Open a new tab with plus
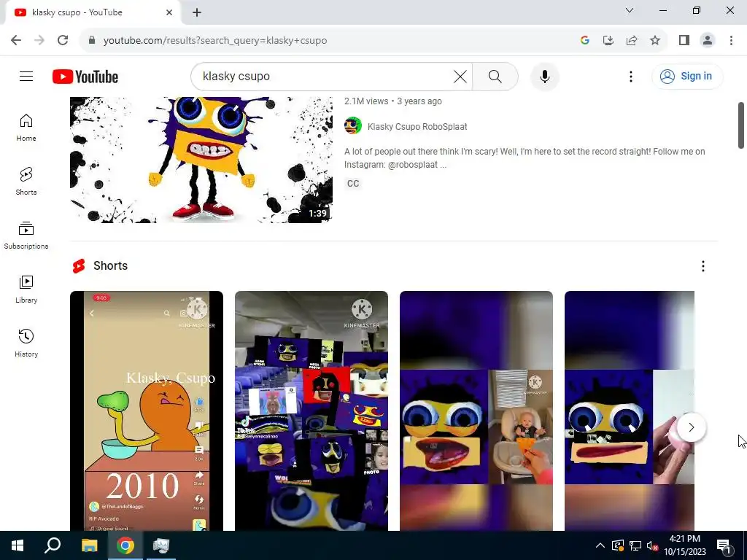This screenshot has width=747, height=560. 197,13
